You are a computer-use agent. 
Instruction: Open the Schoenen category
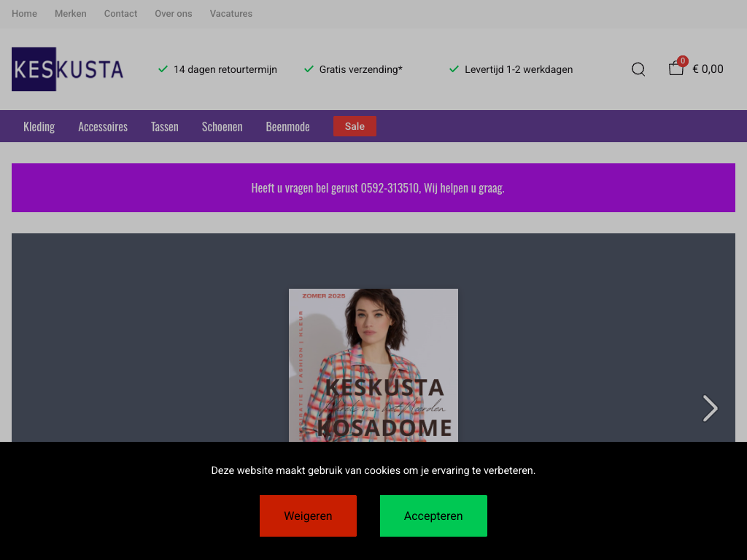click(222, 127)
